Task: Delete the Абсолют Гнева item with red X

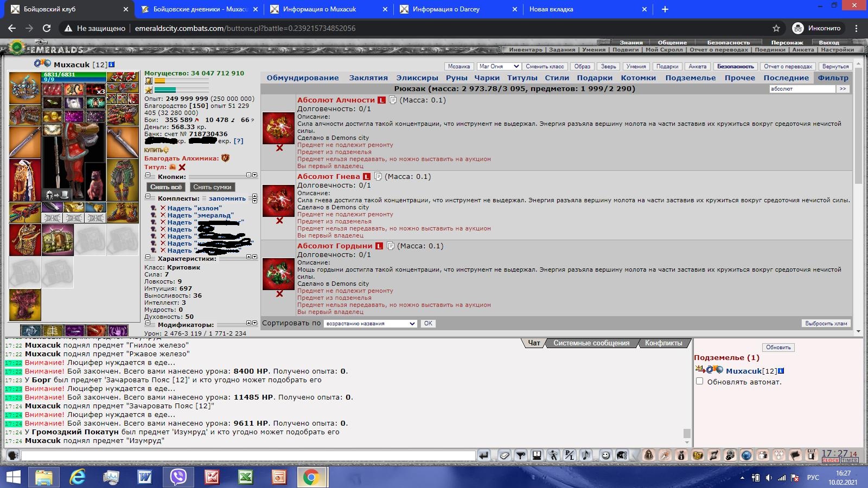Action: [x=279, y=220]
